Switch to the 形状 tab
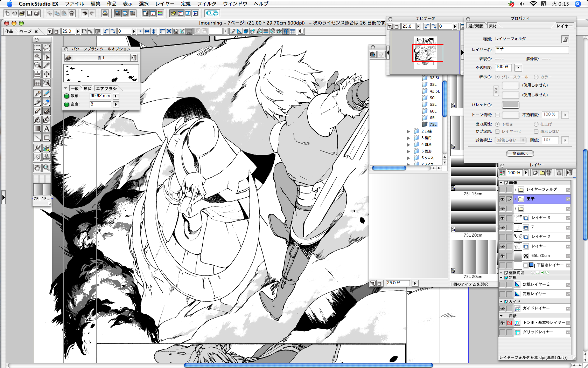The width and height of the screenshot is (588, 368). [87, 89]
